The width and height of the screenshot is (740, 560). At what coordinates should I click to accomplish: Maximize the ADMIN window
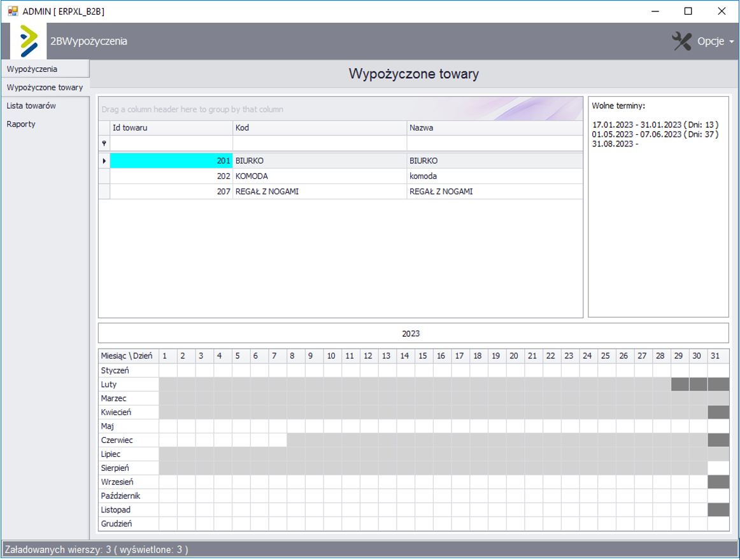[688, 11]
